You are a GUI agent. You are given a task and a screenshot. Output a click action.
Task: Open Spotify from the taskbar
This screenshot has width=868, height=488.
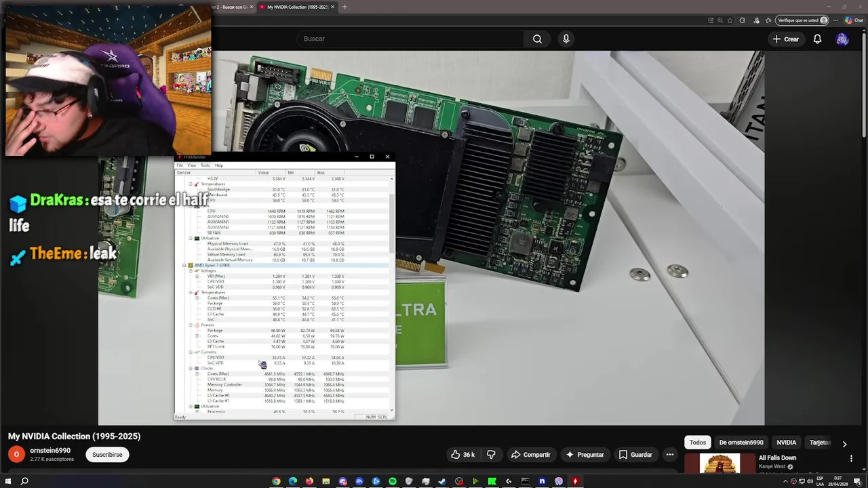(x=393, y=481)
